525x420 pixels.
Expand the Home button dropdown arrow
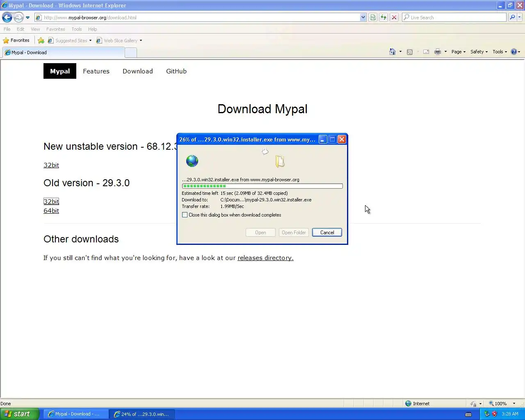[x=400, y=52]
